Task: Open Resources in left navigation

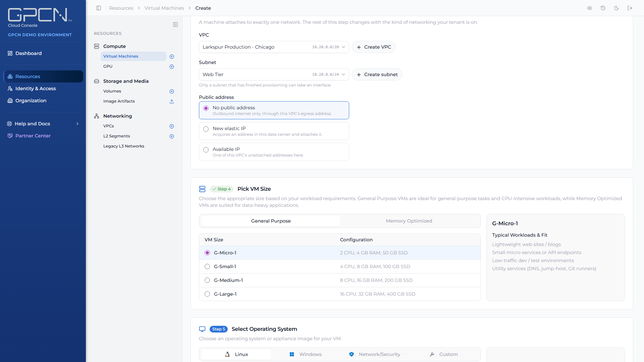Action: click(x=43, y=76)
